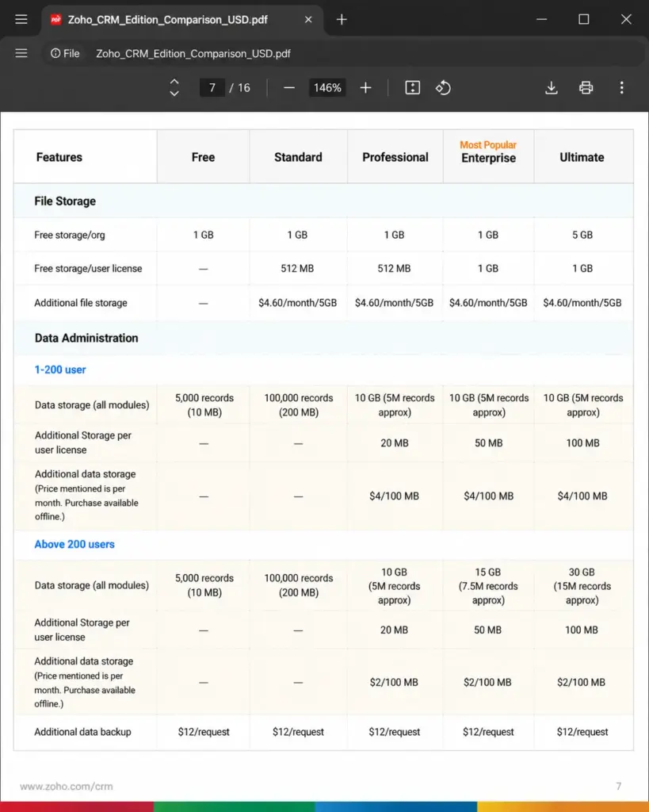
Task: Click the 15 GB (7.5M records approx) cell
Action: click(x=488, y=586)
